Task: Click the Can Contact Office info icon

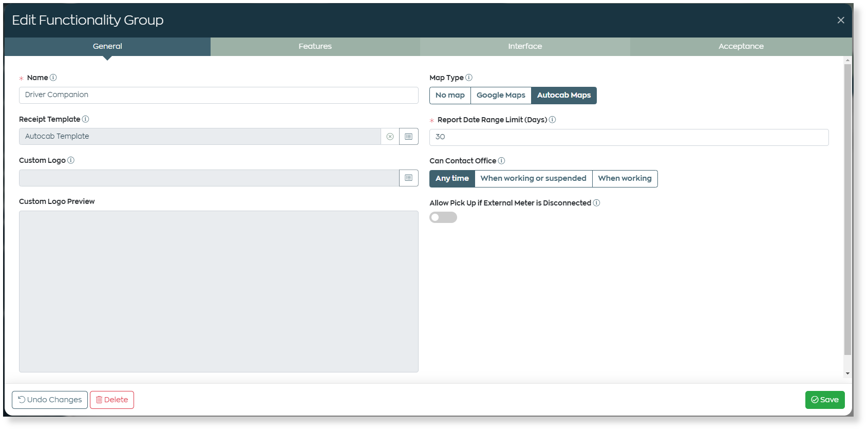Action: (501, 161)
